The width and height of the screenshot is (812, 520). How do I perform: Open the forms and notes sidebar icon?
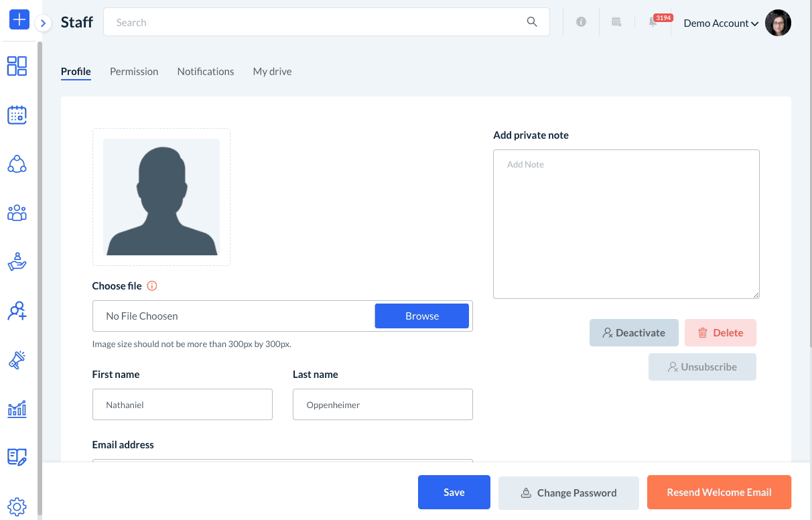[x=17, y=457]
